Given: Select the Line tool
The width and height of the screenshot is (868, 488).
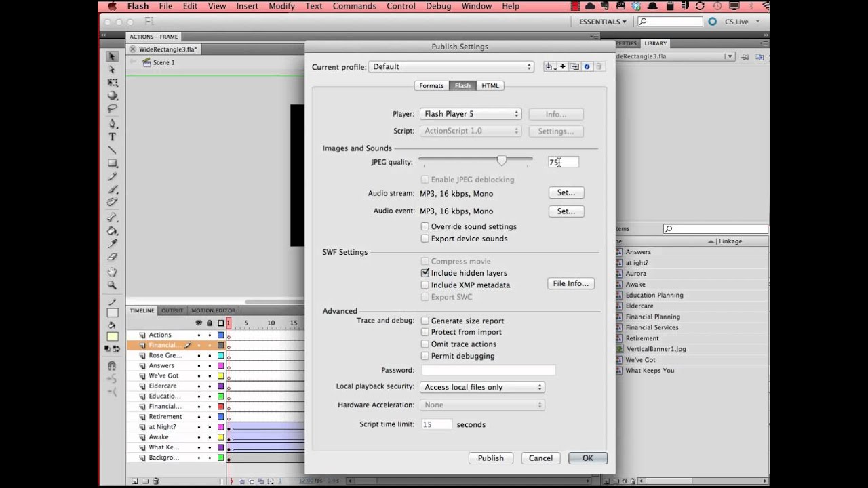Looking at the screenshot, I should (113, 150).
